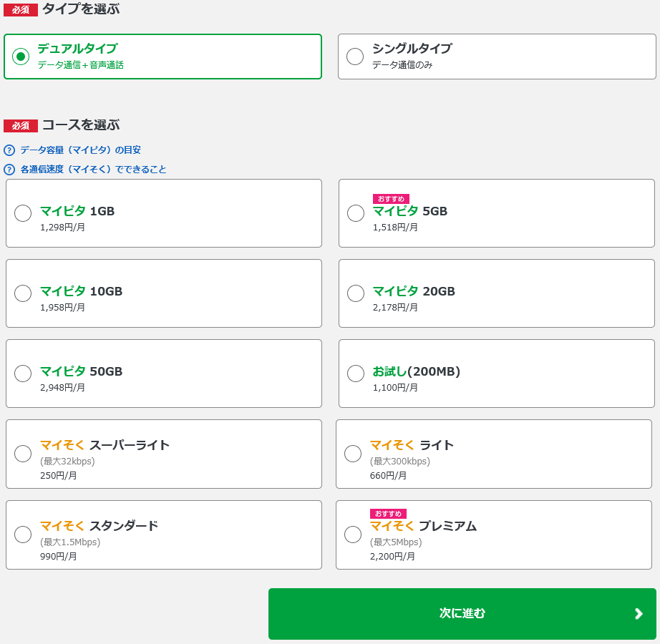Choose the マイピタ 1GB plan
The image size is (660, 644).
(x=22, y=213)
